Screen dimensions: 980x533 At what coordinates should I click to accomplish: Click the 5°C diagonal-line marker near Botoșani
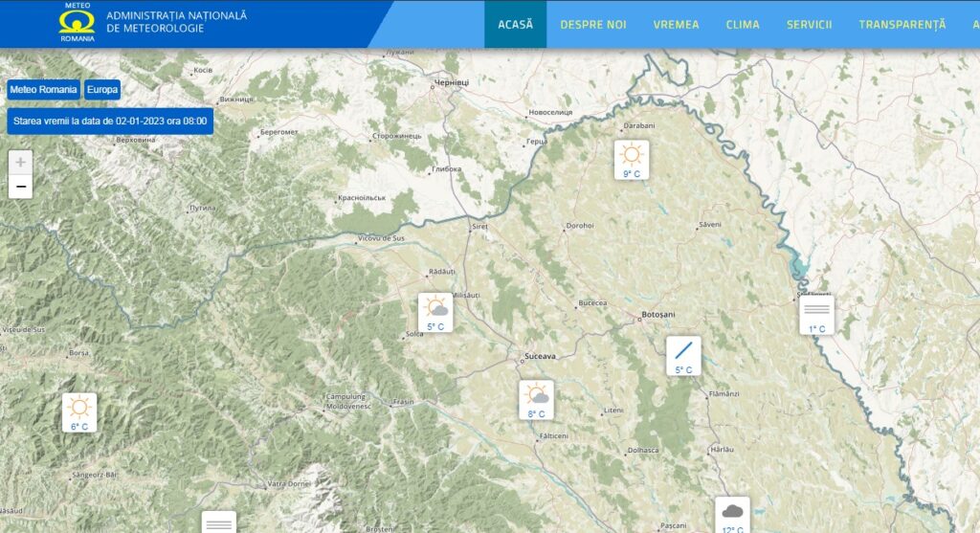pos(683,355)
